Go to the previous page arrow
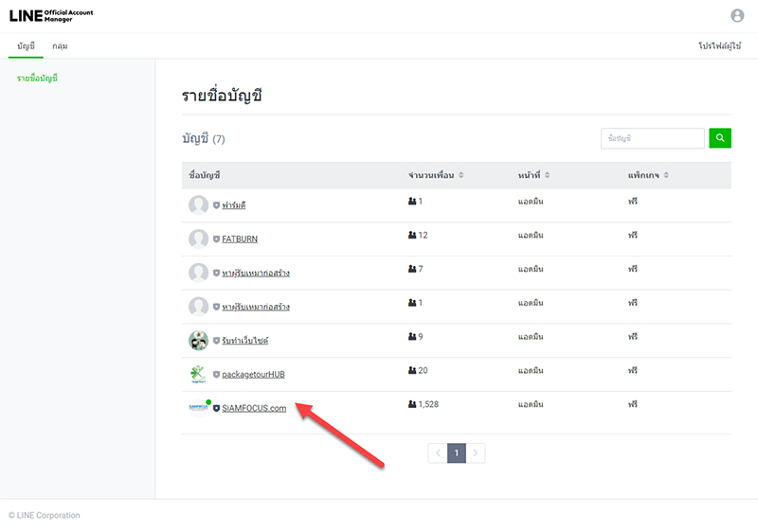Image resolution: width=758 pixels, height=532 pixels. (x=437, y=453)
